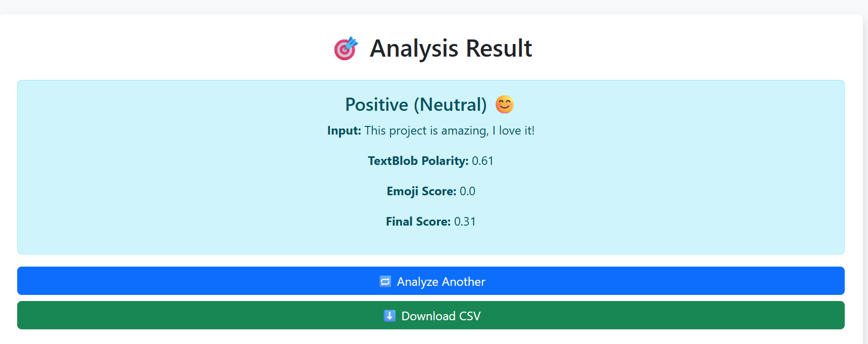Viewport: 868px width, 344px height.
Task: Click the Emoji Score label
Action: click(x=421, y=191)
